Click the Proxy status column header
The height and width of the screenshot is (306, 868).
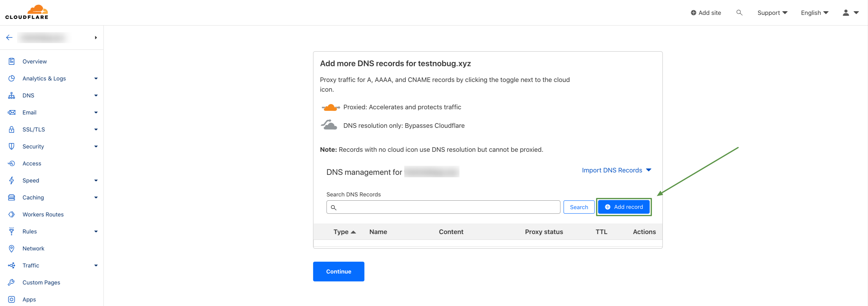tap(544, 232)
